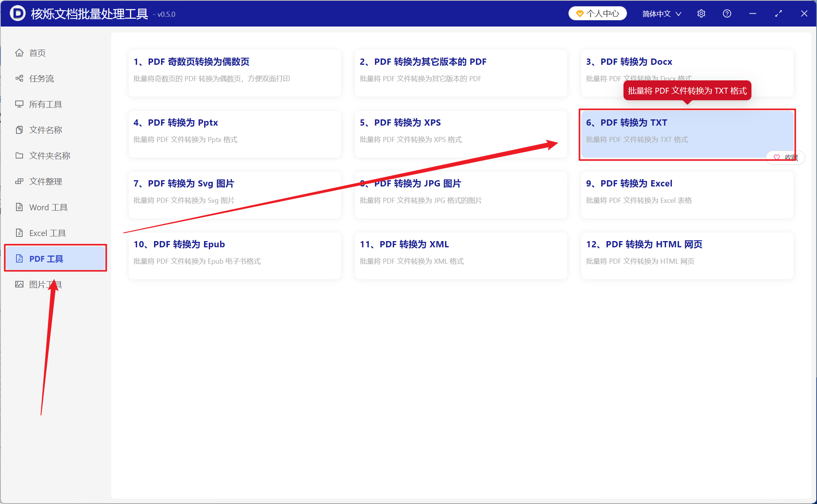Screen dimensions: 817x504
Task: Open PDF 转换为 Excel tool
Action: (687, 195)
